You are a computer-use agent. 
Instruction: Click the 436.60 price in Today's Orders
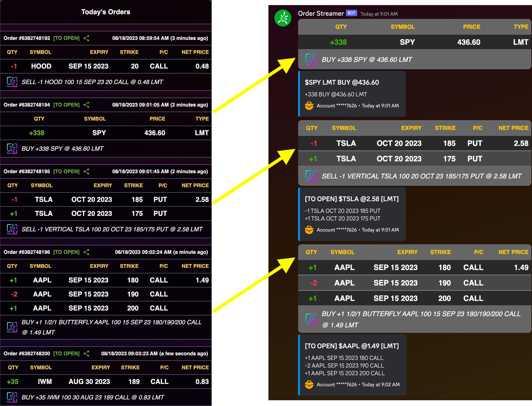pos(155,133)
